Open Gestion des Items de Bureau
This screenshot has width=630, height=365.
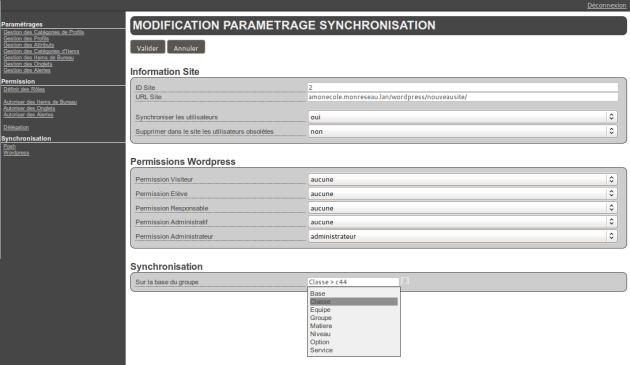click(39, 57)
